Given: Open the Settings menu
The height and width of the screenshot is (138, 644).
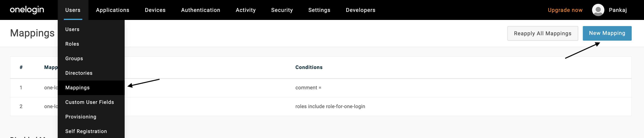Looking at the screenshot, I should point(319,10).
